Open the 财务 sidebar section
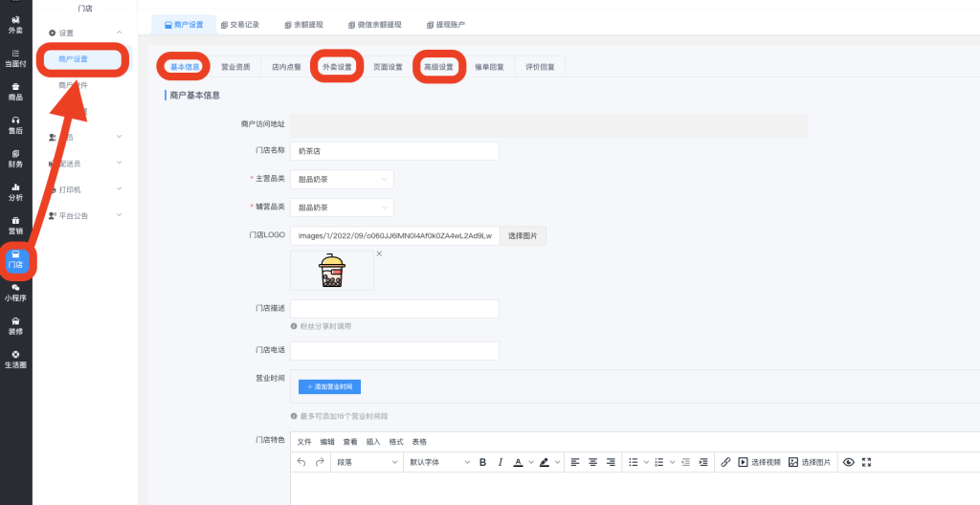 15,158
